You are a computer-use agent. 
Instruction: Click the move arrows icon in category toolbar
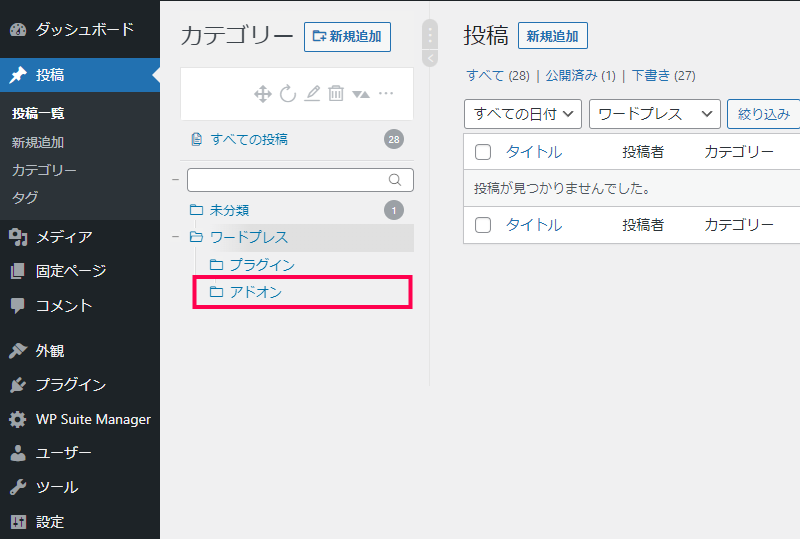[x=263, y=94]
